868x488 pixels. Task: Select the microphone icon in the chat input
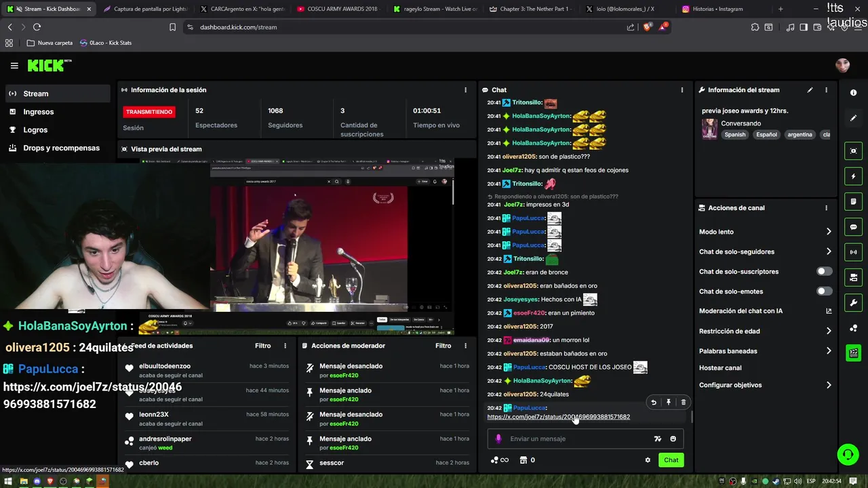click(498, 439)
